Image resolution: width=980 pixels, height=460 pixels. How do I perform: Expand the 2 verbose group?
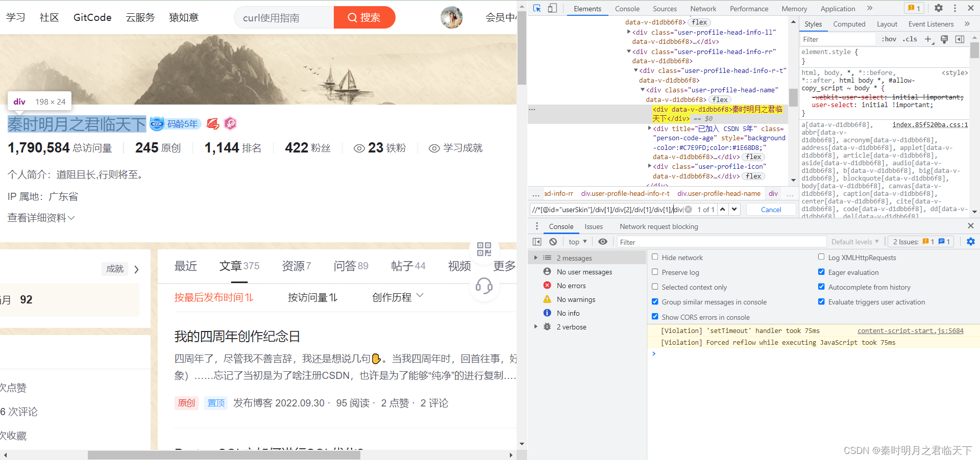pyautogui.click(x=535, y=326)
